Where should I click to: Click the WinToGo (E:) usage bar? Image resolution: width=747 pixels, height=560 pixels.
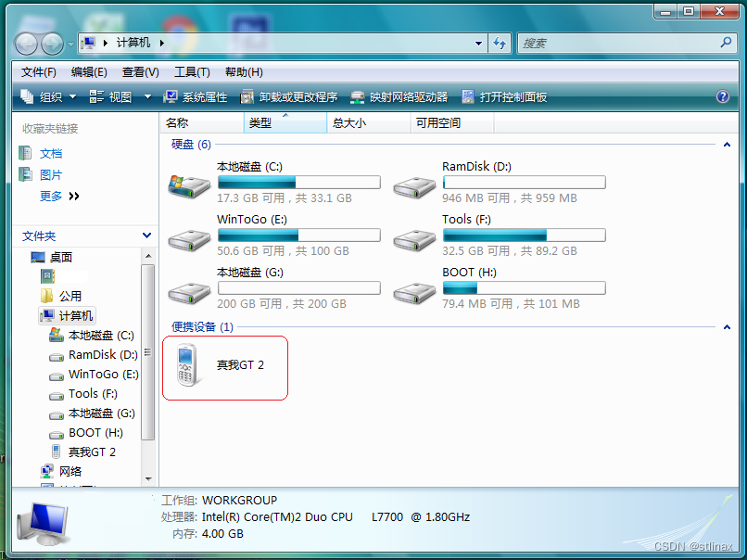coord(299,235)
